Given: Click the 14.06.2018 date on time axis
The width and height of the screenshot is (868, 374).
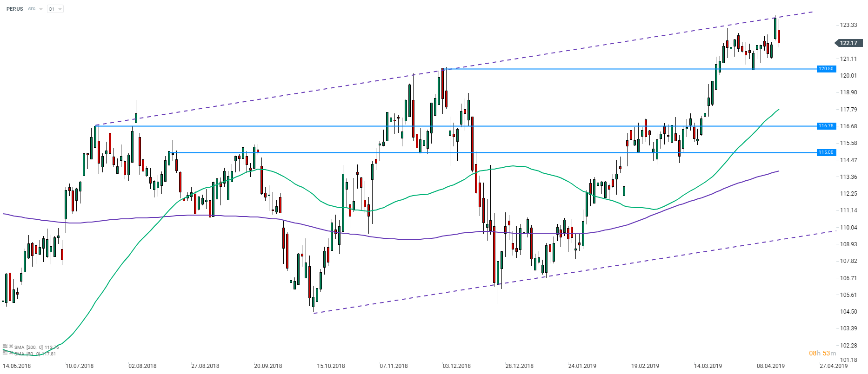Looking at the screenshot, I should (17, 366).
